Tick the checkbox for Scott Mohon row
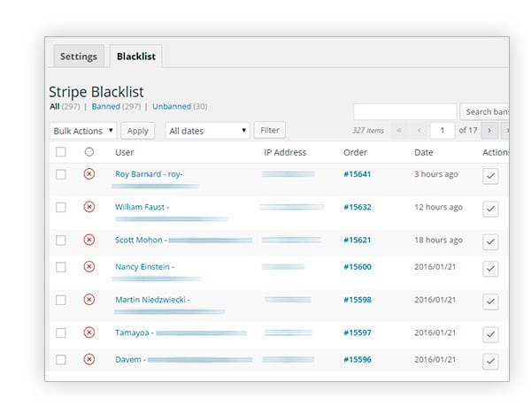531x420 pixels. [x=61, y=241]
